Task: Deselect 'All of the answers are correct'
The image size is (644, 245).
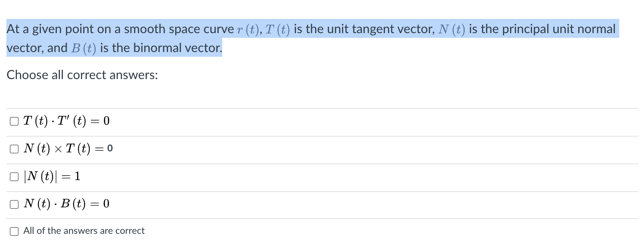Action: click(14, 231)
